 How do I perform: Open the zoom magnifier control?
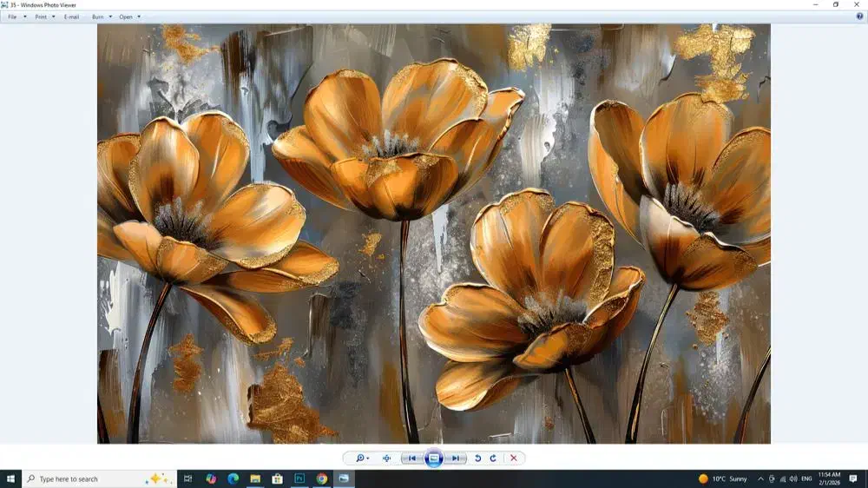[x=361, y=458]
